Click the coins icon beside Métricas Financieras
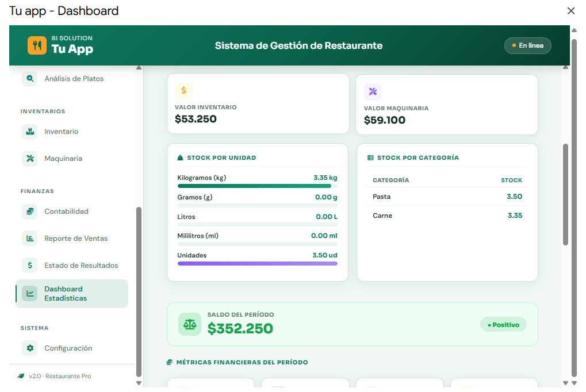This screenshot has width=586, height=392. point(169,362)
